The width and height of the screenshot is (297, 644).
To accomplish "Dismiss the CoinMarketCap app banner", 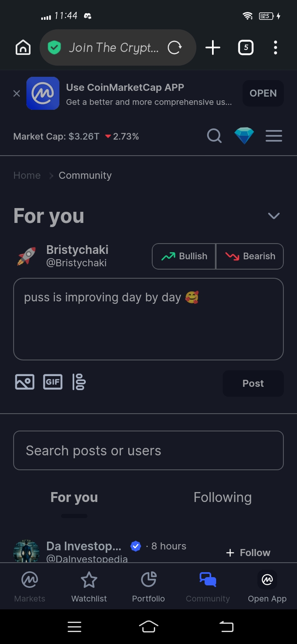I will coord(16,94).
